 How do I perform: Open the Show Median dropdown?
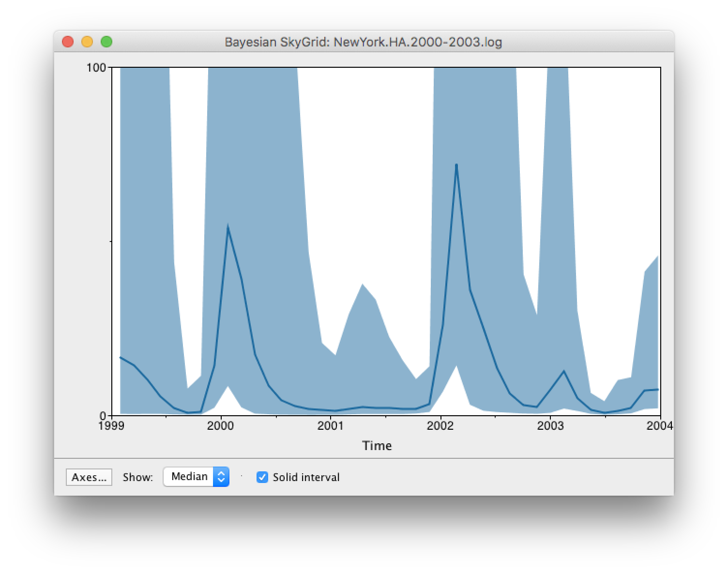[x=196, y=477]
